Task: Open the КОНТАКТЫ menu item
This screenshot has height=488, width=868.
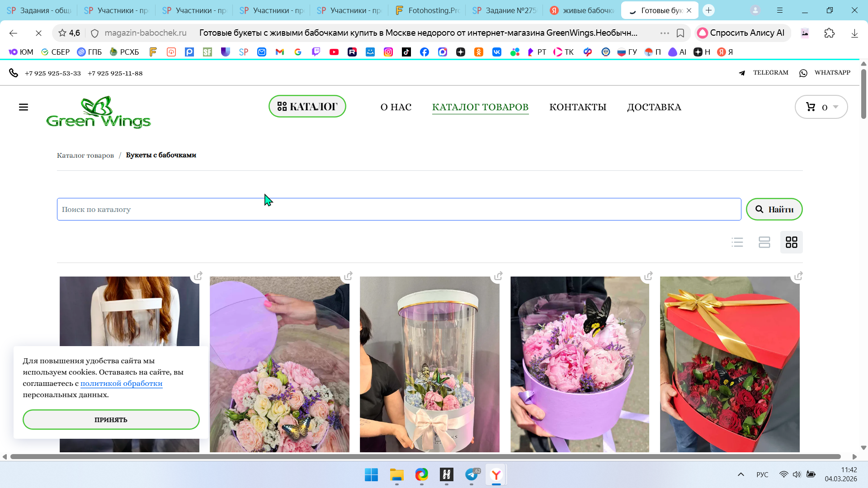Action: tap(577, 107)
